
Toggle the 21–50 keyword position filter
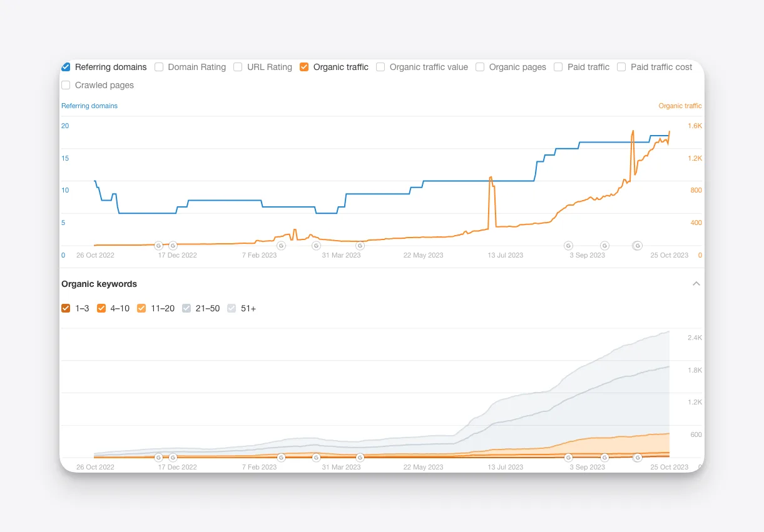click(x=186, y=308)
